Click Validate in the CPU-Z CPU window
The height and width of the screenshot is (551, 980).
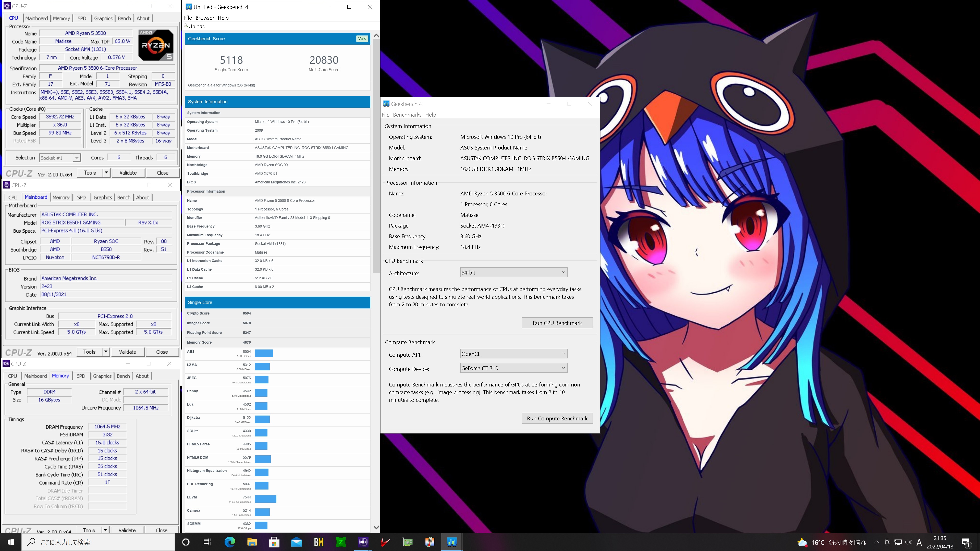tap(128, 173)
